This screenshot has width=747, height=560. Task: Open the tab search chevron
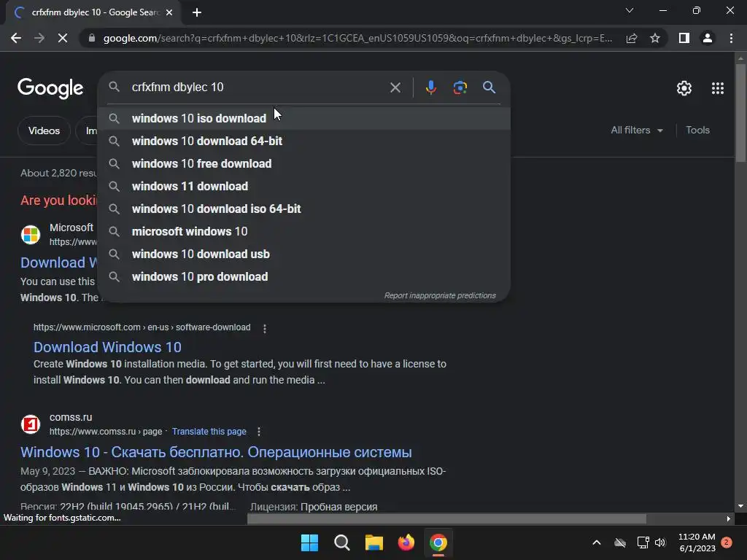tap(630, 10)
